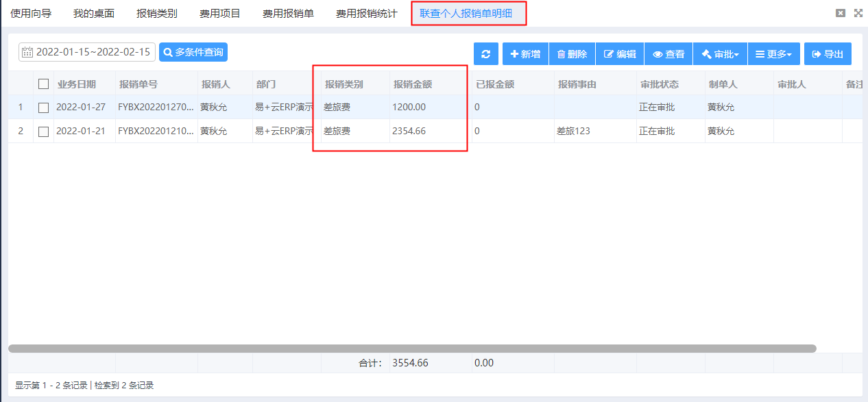Screen dimensions: 868x402
Task: Click the FYBX202201210... order number
Action: click(156, 131)
